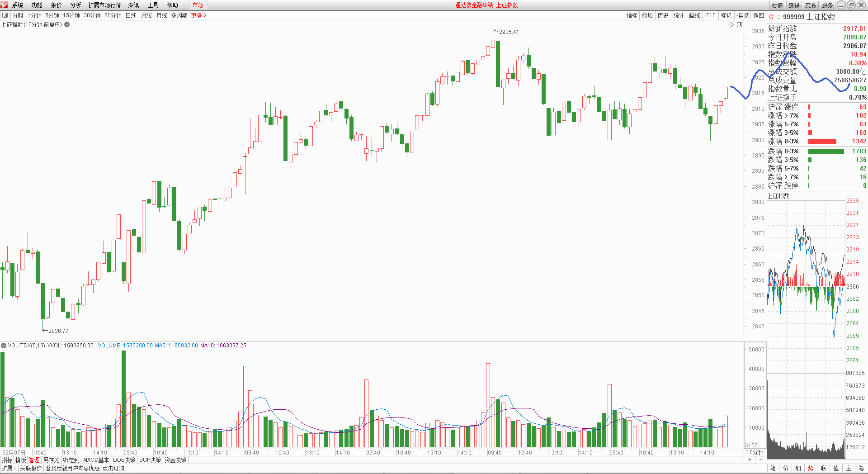Open the 分析 menu
868x474 pixels.
point(75,5)
